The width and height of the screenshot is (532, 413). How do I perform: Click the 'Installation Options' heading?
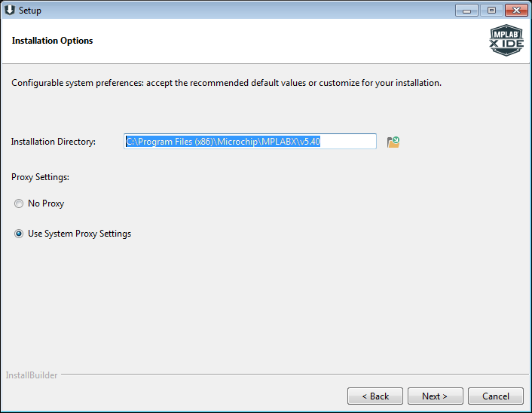[53, 41]
